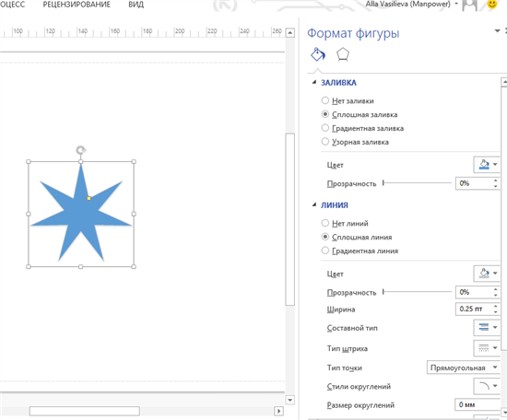
Task: Open the ВИД ribbon tab
Action: point(136,5)
